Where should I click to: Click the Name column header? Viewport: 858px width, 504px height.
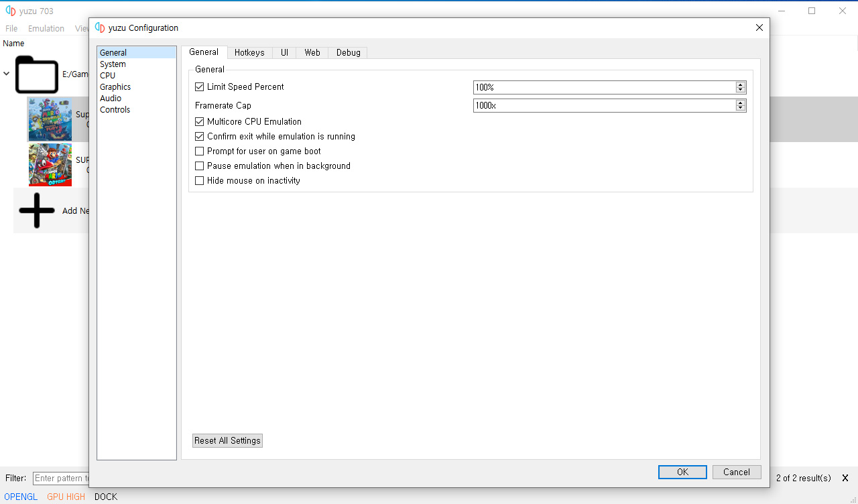(x=13, y=44)
